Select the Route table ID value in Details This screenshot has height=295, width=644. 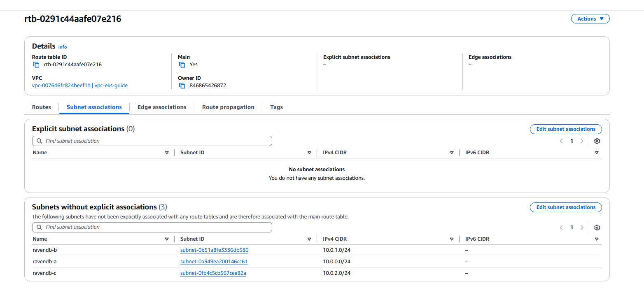click(73, 65)
